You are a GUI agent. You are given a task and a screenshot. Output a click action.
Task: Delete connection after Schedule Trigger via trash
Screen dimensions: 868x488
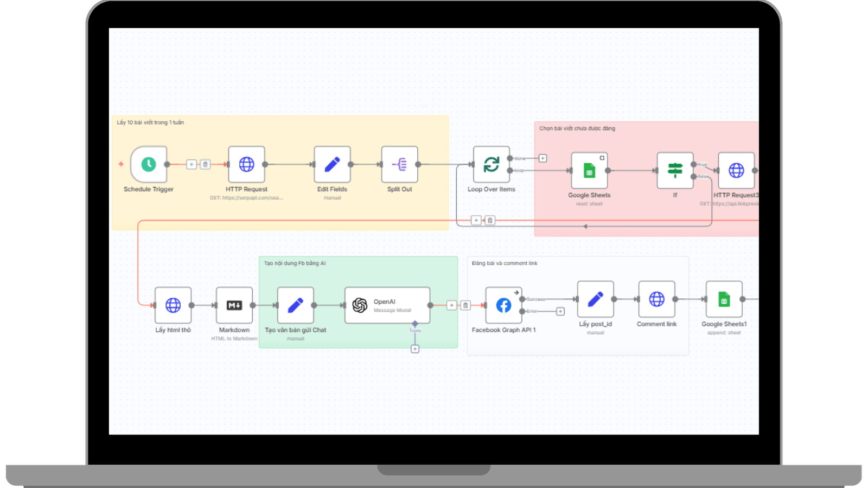tap(205, 164)
